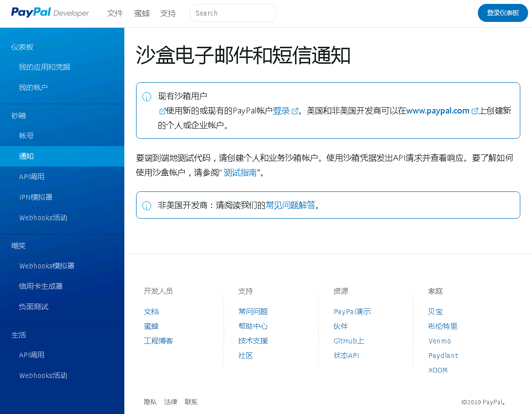The width and height of the screenshot is (532, 414).
Task: Click footer link 蜜蜂
Action: (151, 326)
